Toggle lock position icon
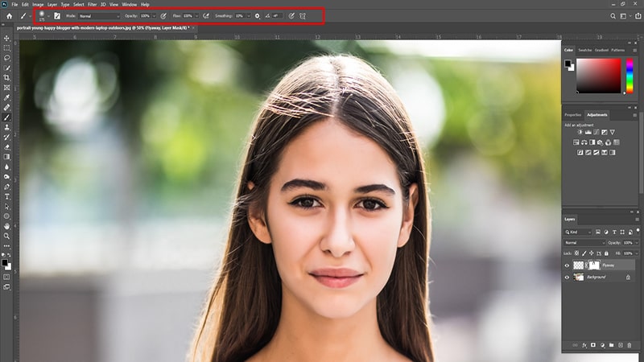644x362 pixels. pyautogui.click(x=592, y=253)
